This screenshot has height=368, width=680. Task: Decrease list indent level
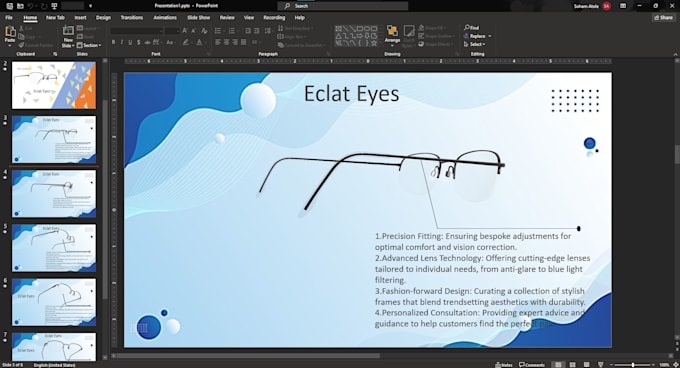click(248, 31)
